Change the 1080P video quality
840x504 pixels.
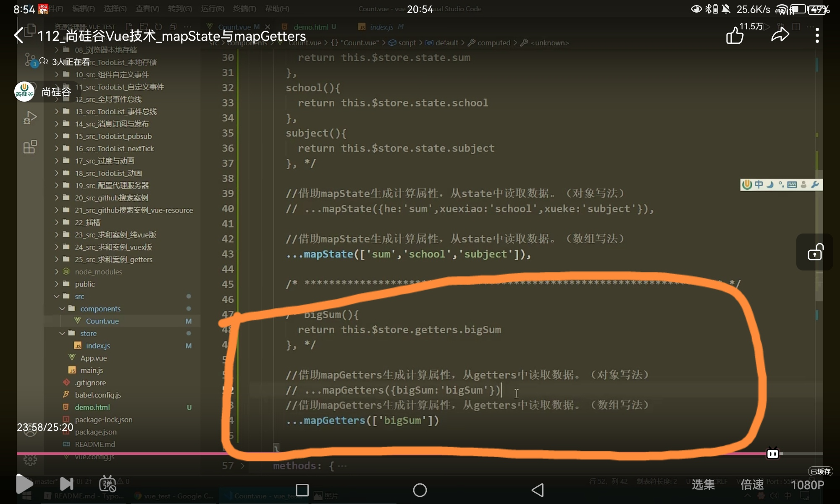coord(807,485)
